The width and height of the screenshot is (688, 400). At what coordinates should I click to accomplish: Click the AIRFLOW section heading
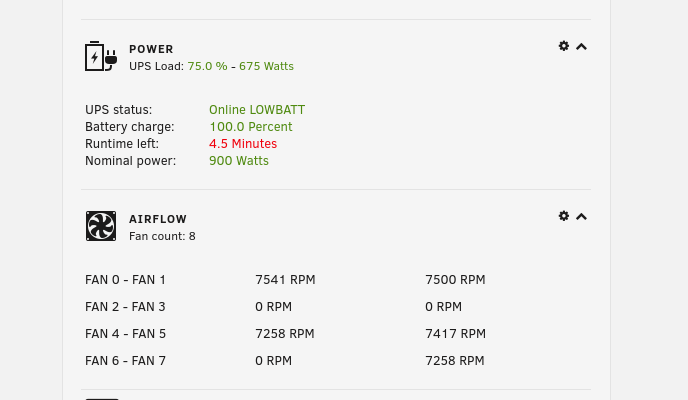pos(158,219)
